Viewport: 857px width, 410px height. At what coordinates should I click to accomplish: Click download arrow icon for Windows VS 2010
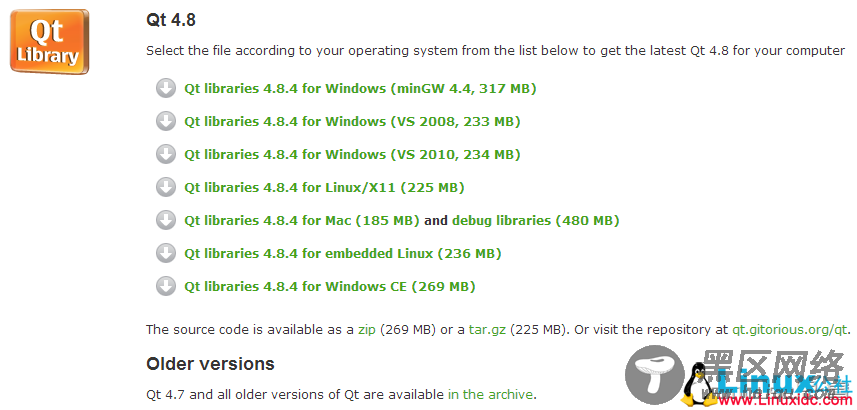pos(166,154)
